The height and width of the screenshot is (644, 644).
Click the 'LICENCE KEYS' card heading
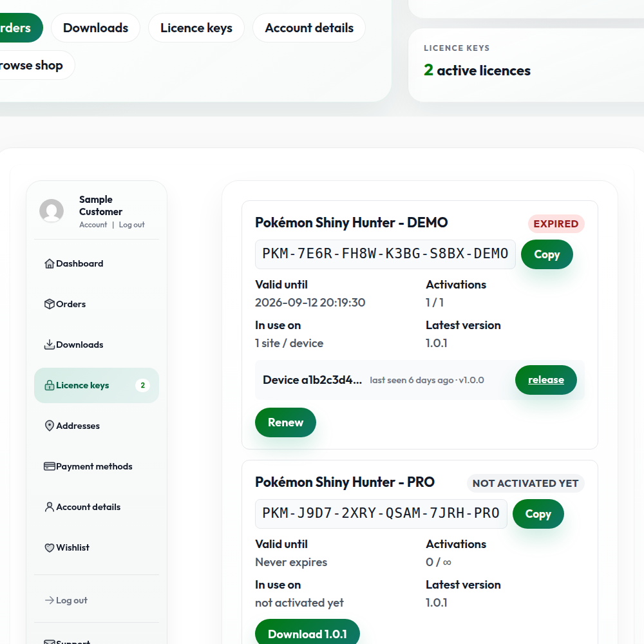coord(457,48)
